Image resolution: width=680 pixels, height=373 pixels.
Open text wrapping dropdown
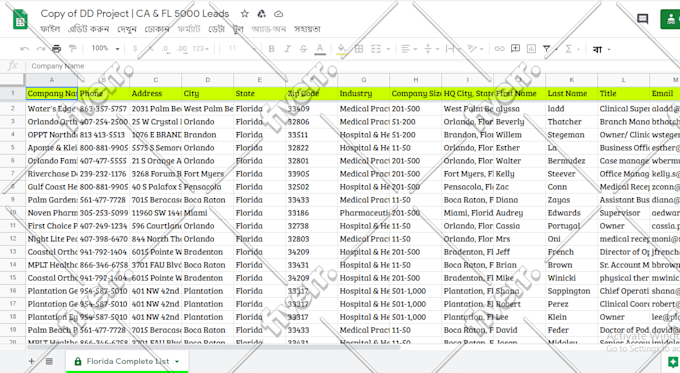coord(453,49)
